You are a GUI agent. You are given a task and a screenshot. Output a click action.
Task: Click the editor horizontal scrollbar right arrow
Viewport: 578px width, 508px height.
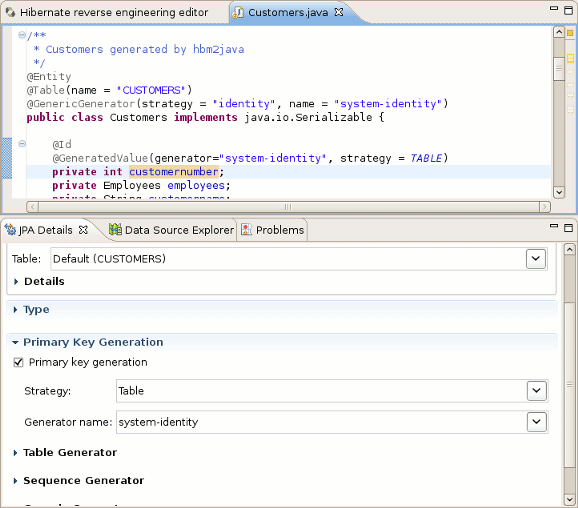click(x=544, y=207)
